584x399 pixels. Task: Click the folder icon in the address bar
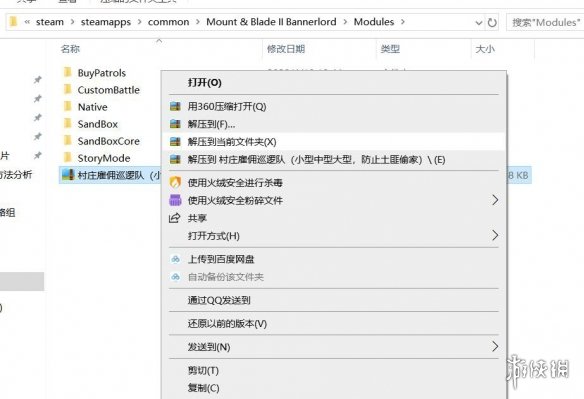(x=13, y=22)
